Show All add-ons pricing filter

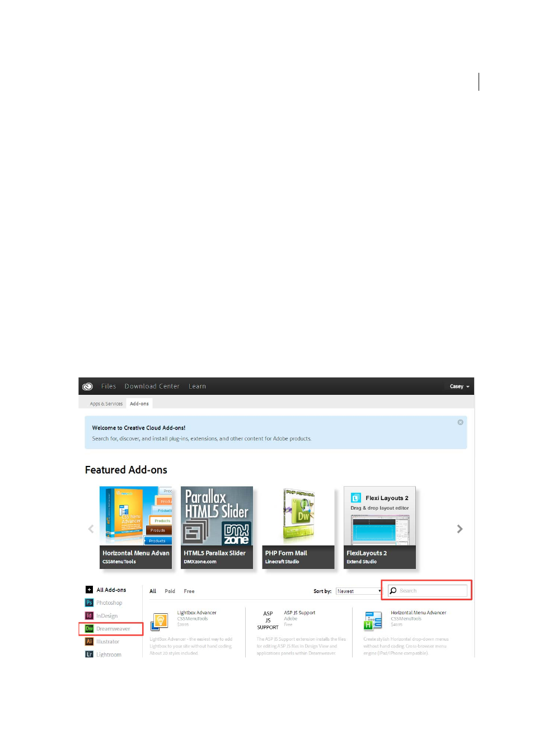coord(153,591)
